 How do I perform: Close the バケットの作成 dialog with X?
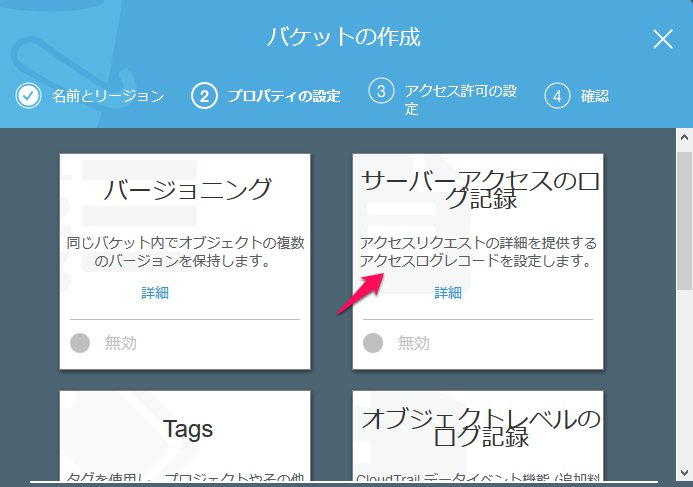click(662, 39)
